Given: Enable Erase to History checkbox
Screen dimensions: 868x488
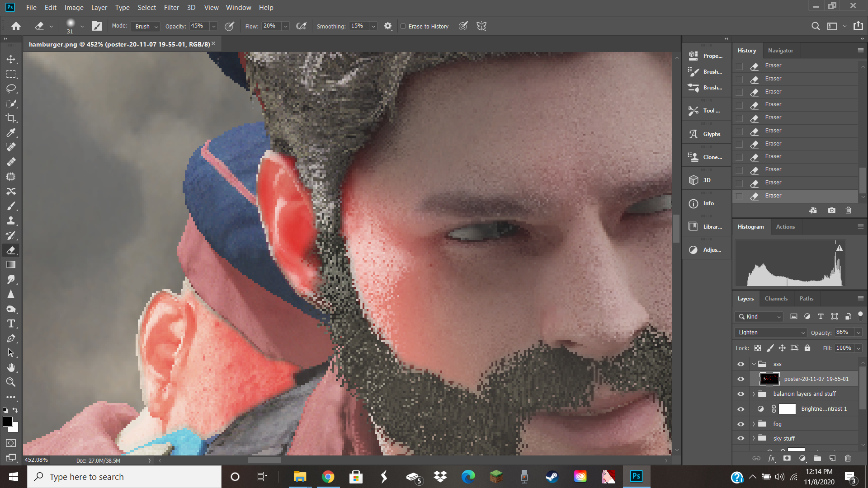Looking at the screenshot, I should point(403,26).
